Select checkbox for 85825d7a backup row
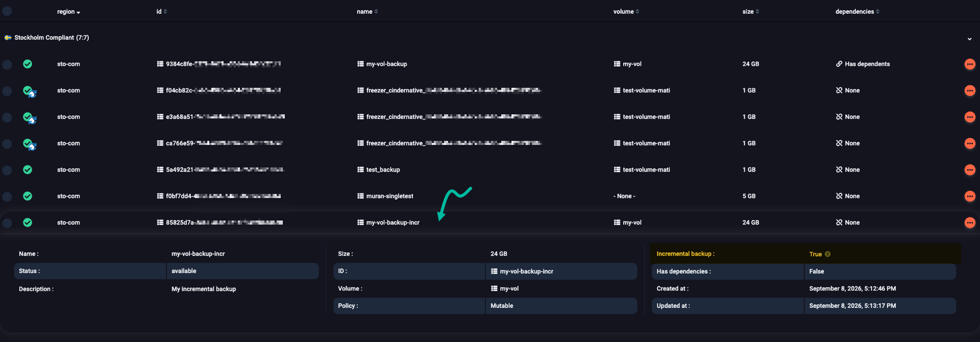980x342 pixels. (7, 223)
